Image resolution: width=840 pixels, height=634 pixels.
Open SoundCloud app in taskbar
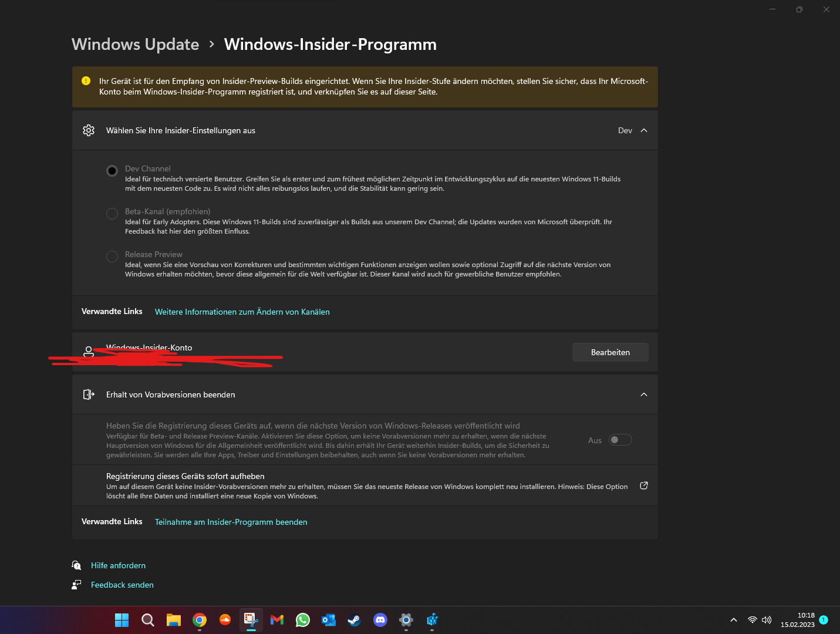click(x=225, y=620)
